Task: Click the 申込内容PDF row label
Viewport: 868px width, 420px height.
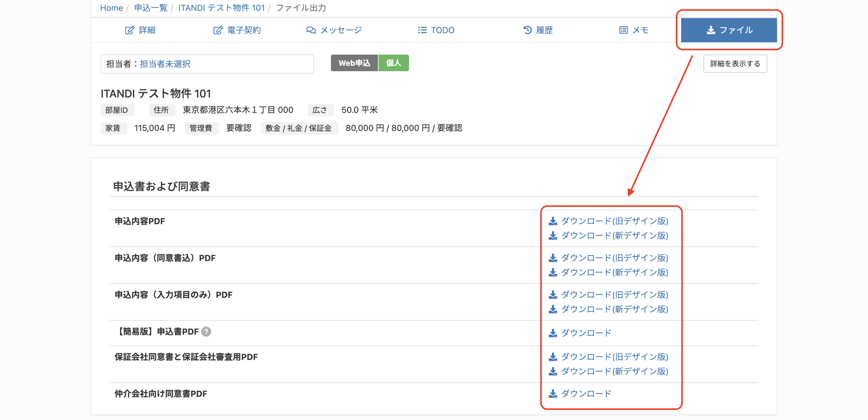Action: tap(140, 221)
